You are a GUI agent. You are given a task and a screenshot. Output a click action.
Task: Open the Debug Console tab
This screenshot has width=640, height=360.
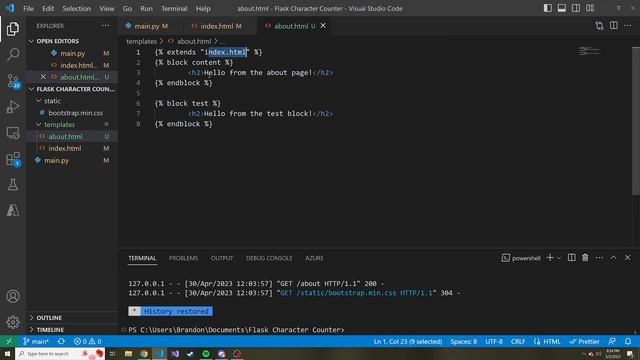point(269,258)
